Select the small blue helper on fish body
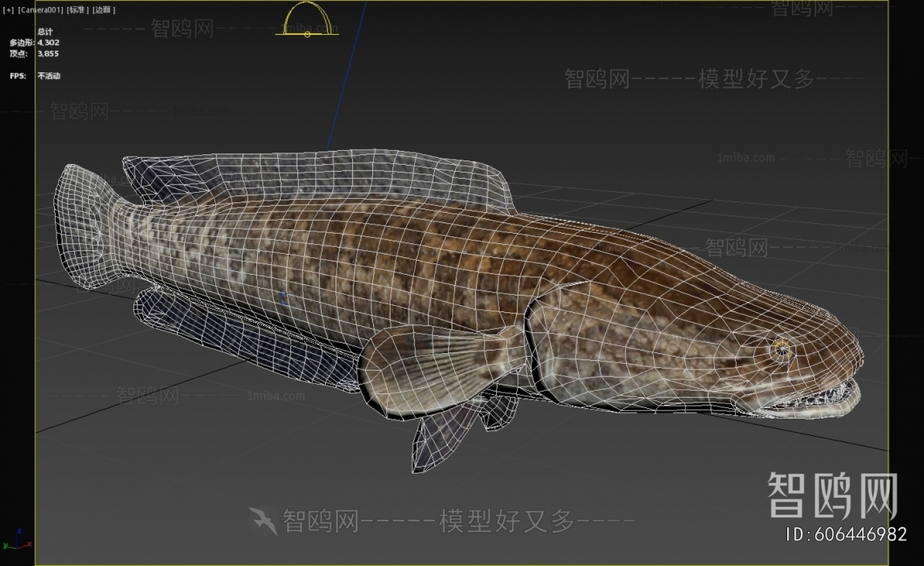 coord(283,298)
